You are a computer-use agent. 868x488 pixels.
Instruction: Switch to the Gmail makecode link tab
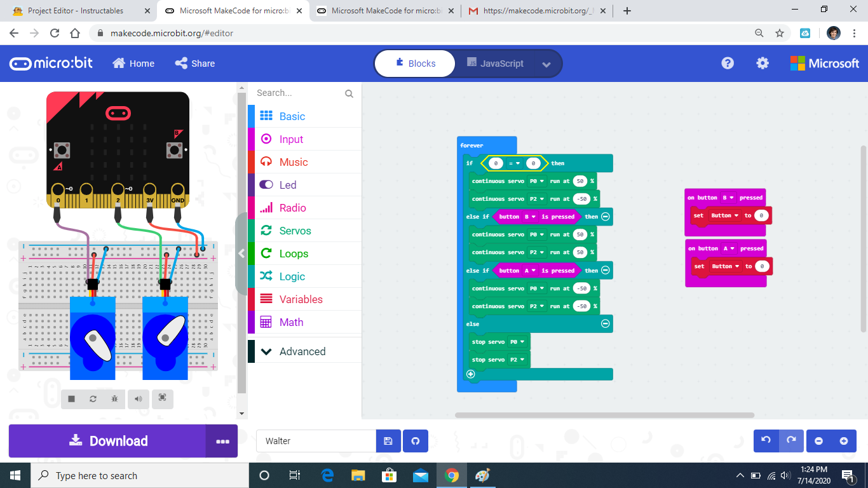(536, 11)
